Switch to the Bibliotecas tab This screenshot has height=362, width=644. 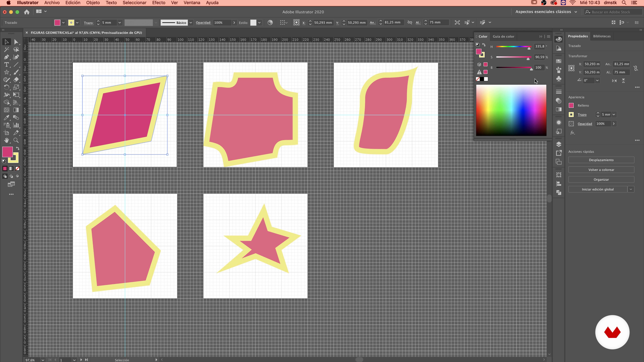point(602,36)
